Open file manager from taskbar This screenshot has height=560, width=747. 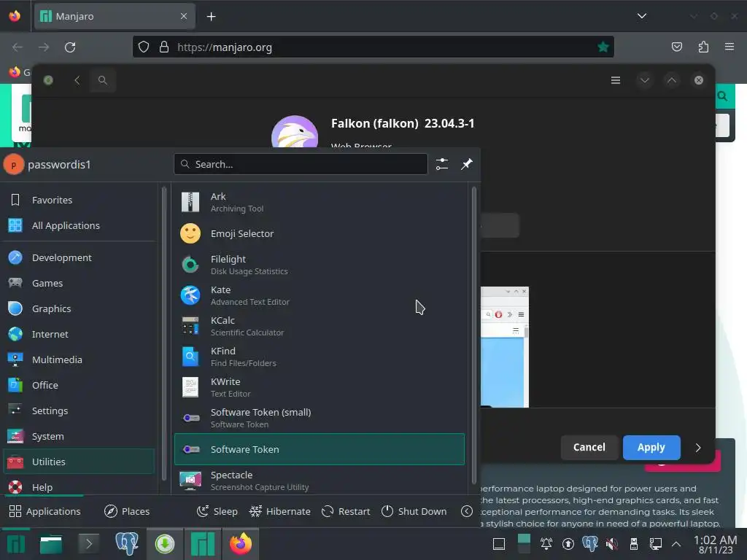(50, 544)
